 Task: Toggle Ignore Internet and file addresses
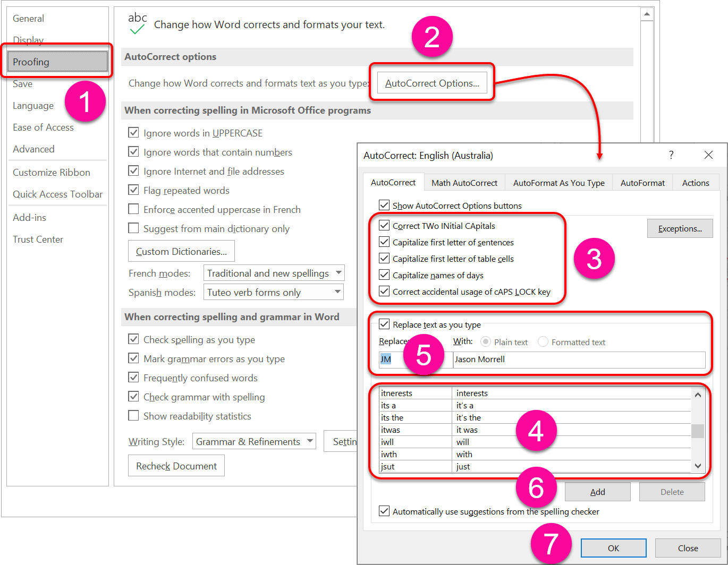(x=134, y=171)
